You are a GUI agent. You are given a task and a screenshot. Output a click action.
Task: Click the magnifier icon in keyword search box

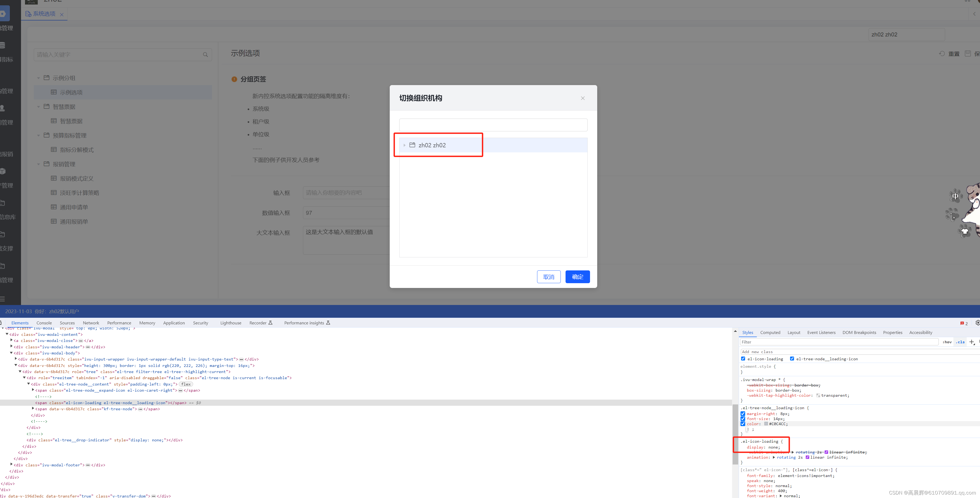pyautogui.click(x=205, y=54)
